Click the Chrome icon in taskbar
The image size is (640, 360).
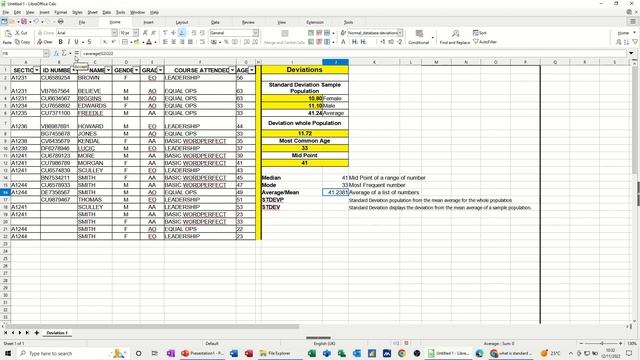[x=402, y=353]
